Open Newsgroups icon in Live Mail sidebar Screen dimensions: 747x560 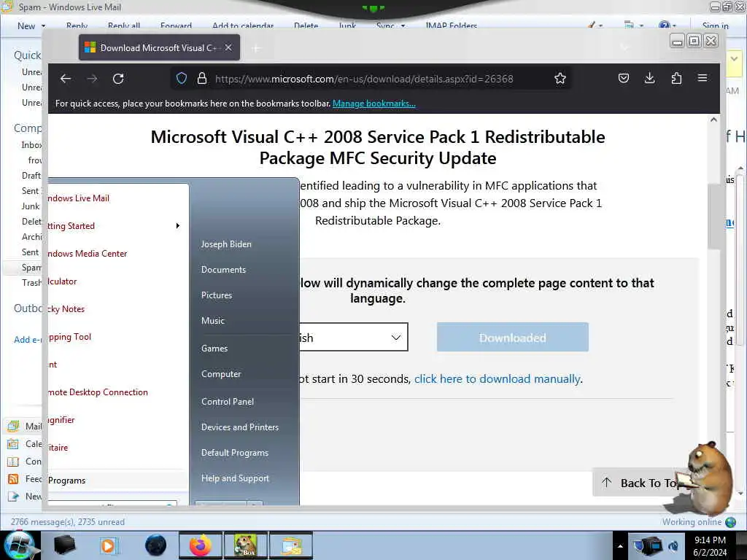(x=13, y=497)
